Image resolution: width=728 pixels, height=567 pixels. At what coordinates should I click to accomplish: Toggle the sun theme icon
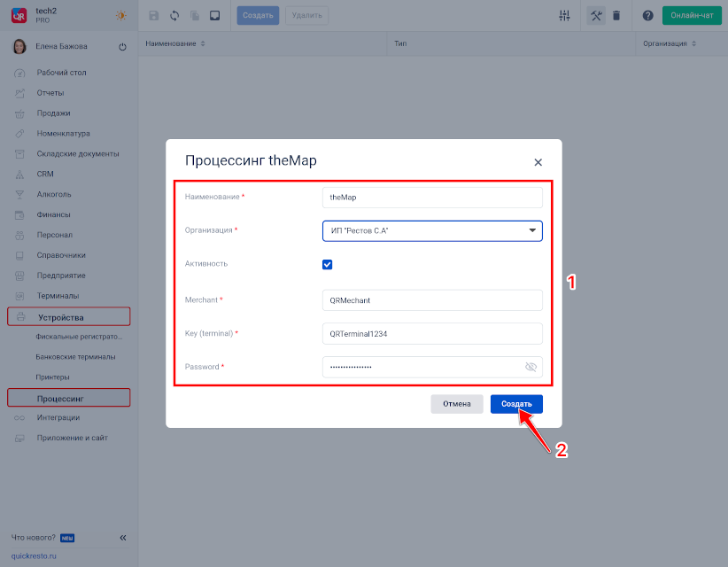(x=121, y=15)
